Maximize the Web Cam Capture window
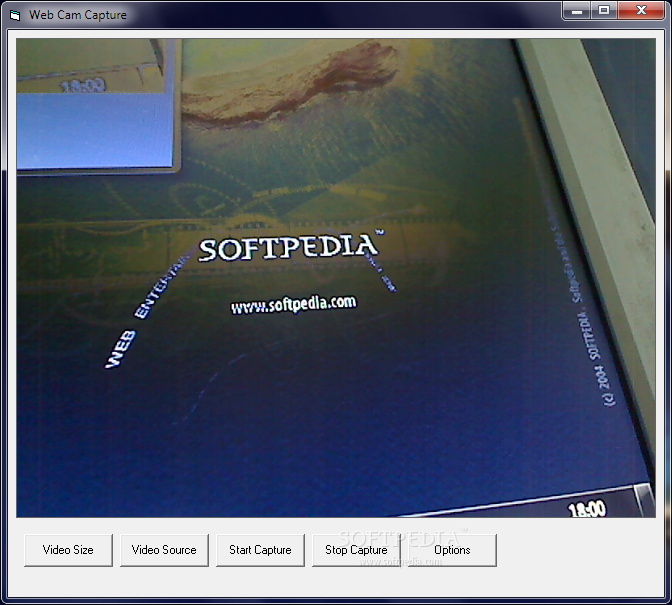Image resolution: width=672 pixels, height=605 pixels. (604, 10)
